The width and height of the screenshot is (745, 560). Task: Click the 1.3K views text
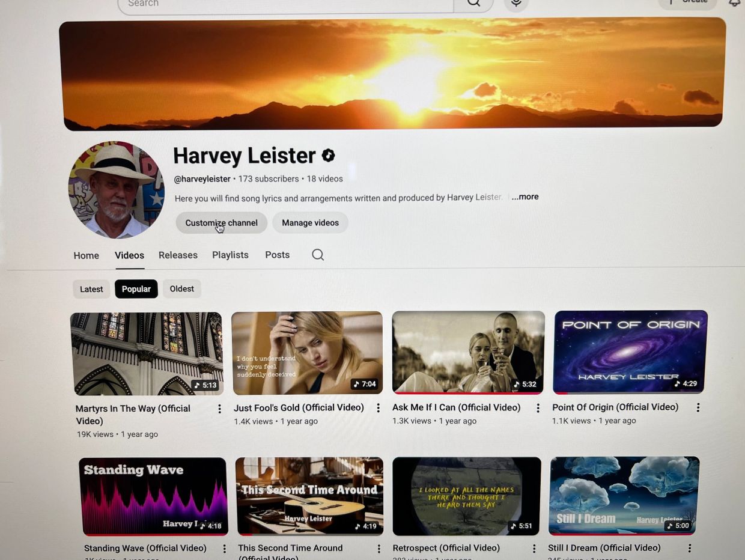[412, 421]
